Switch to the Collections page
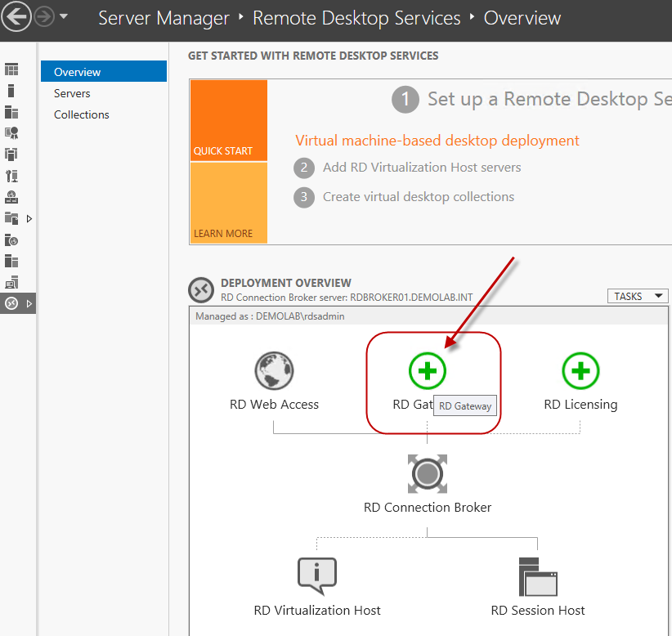672x636 pixels. pyautogui.click(x=81, y=114)
